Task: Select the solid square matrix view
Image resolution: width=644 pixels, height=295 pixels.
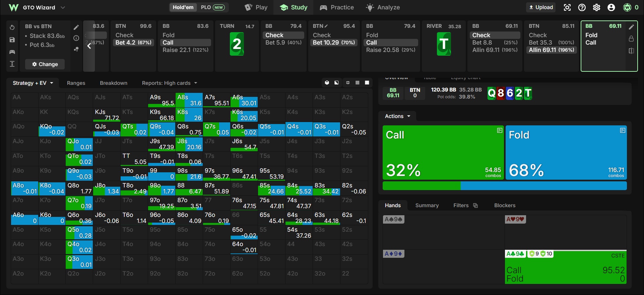Action: (367, 83)
